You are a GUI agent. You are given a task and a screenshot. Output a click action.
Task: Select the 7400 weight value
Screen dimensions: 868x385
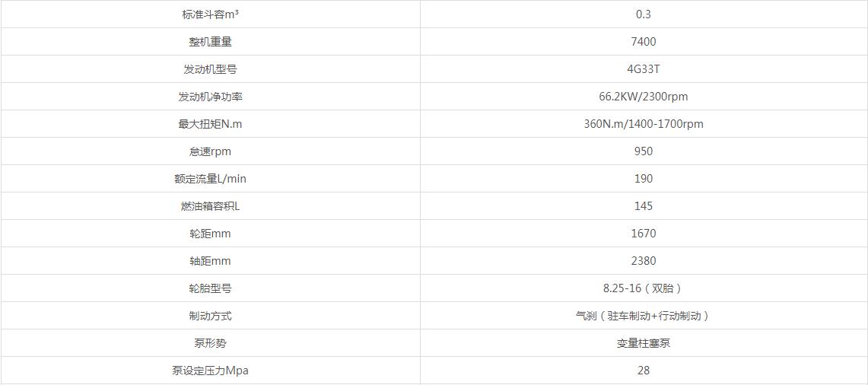644,42
